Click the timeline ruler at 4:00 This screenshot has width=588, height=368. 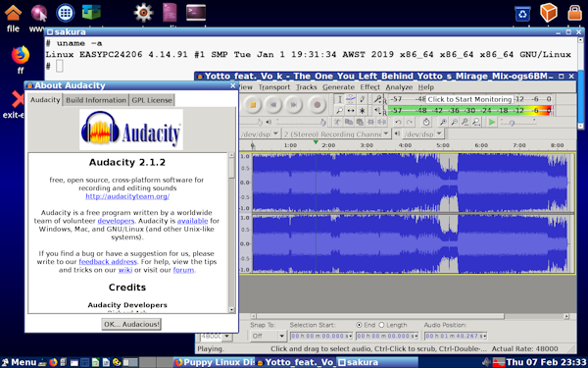pos(405,145)
